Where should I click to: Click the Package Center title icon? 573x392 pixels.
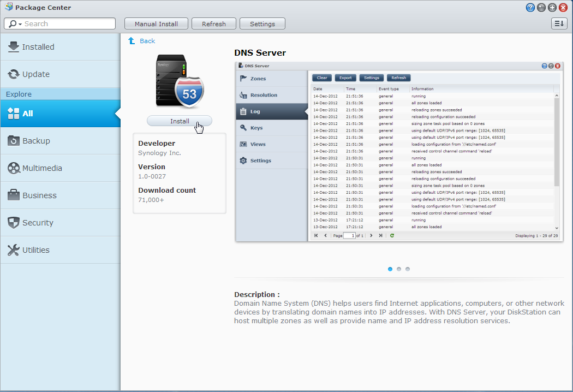(8, 7)
